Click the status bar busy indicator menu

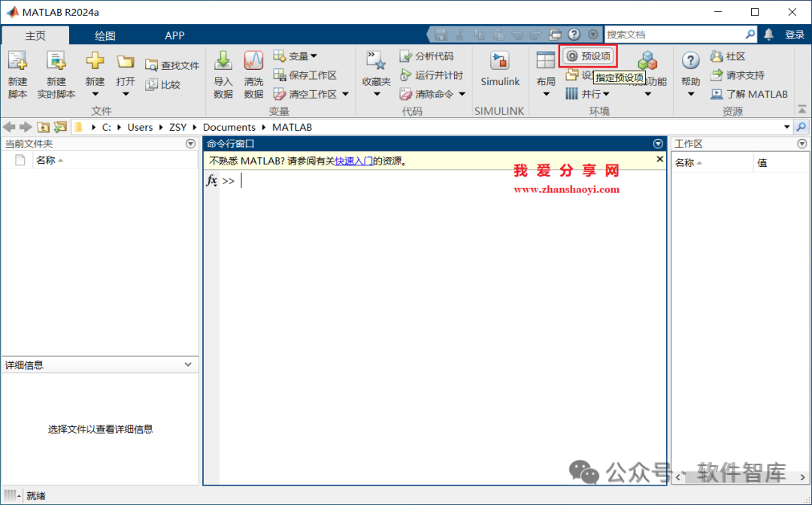12,496
